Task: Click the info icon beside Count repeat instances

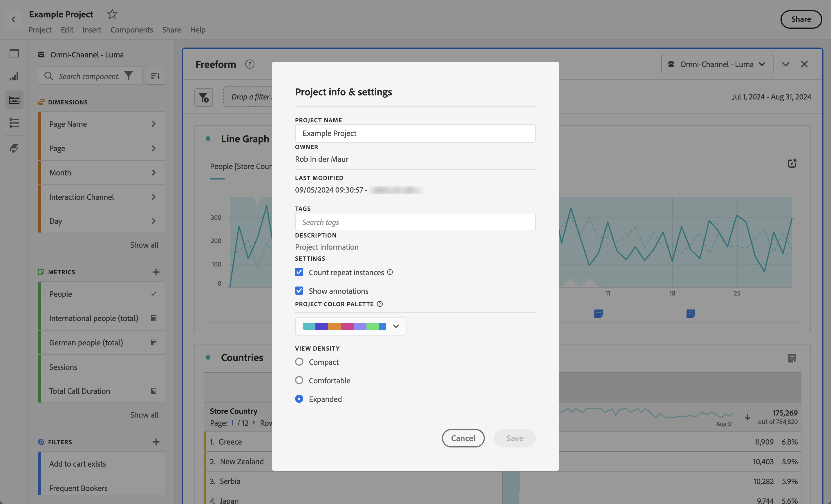Action: click(390, 272)
